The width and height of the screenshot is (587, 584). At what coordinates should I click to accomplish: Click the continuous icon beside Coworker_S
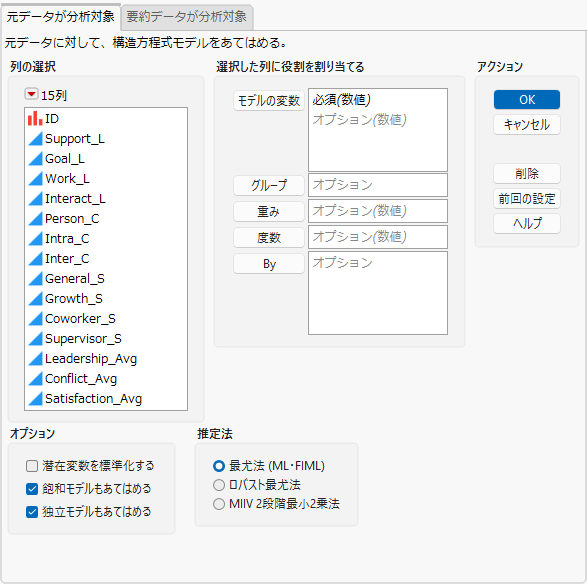tap(36, 319)
